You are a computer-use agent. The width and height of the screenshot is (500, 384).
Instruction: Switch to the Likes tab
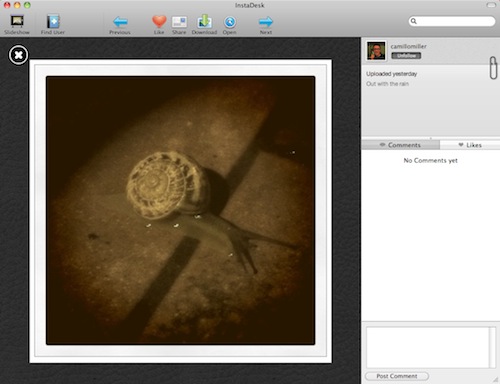tap(470, 145)
